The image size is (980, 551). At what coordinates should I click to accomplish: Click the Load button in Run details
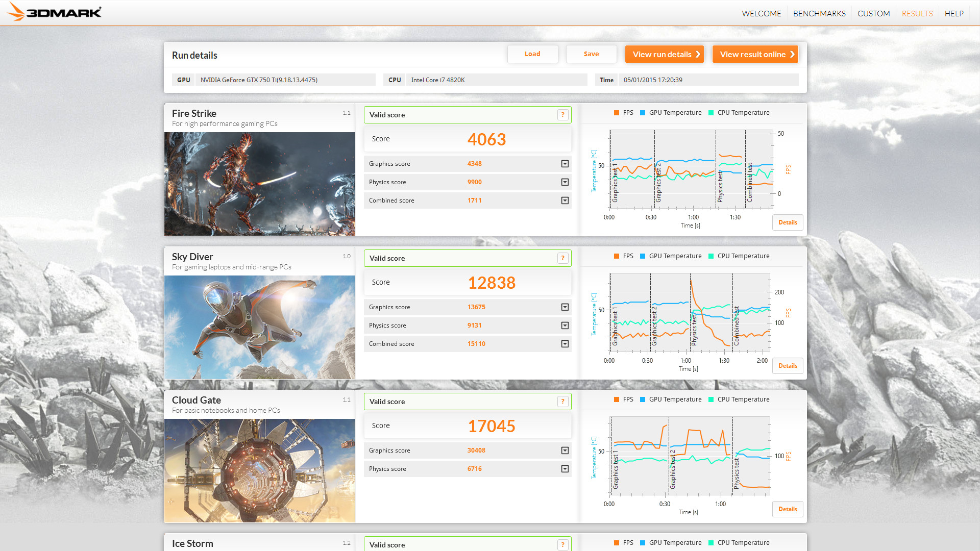pyautogui.click(x=532, y=54)
